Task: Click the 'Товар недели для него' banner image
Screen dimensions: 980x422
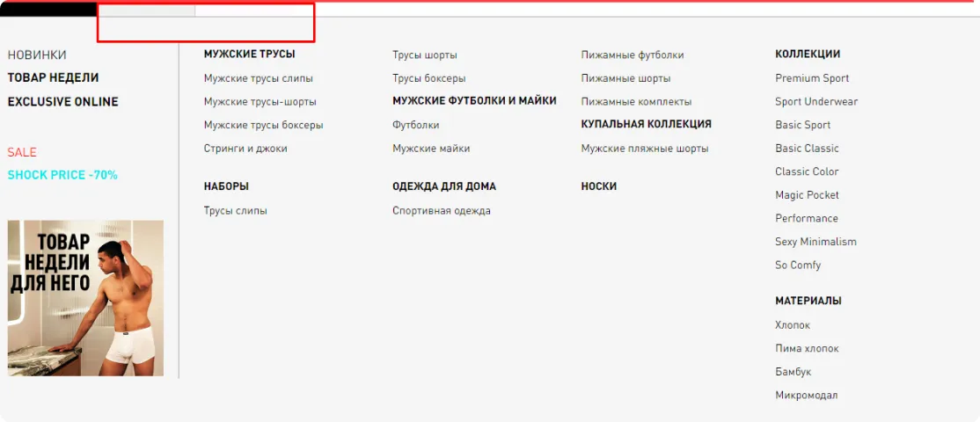Action: (x=85, y=298)
